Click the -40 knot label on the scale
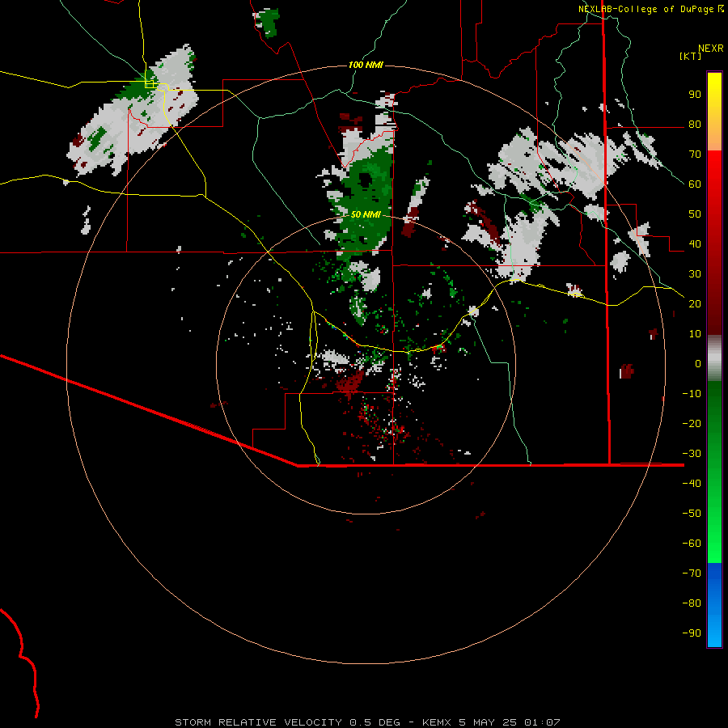Image resolution: width=728 pixels, height=728 pixels. (x=692, y=484)
